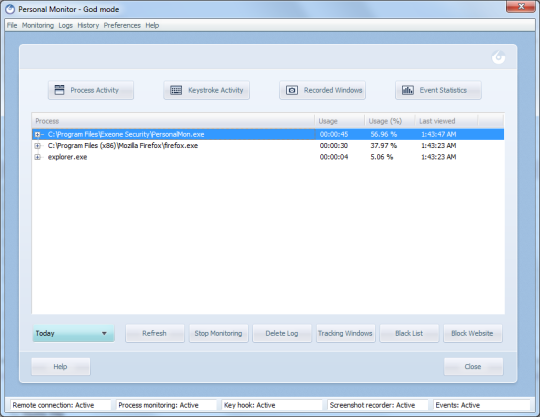540x417 pixels.
Task: Click the Personal Monitor title bar app icon
Action: tap(10, 9)
